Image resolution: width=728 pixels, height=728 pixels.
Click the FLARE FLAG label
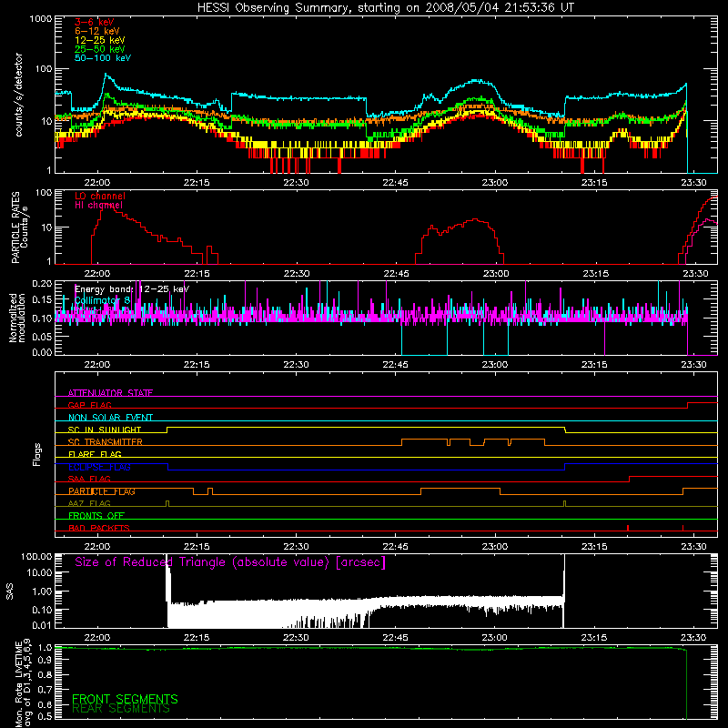coord(95,454)
